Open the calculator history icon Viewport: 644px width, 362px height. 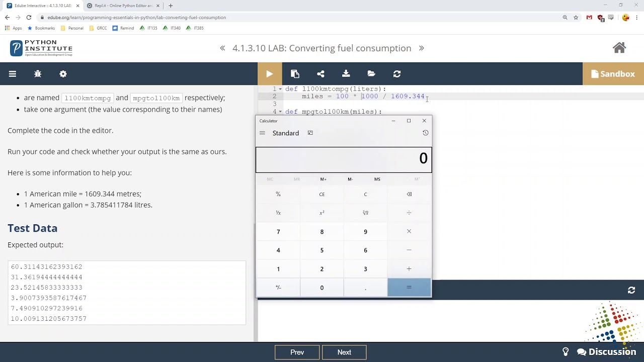click(x=425, y=133)
